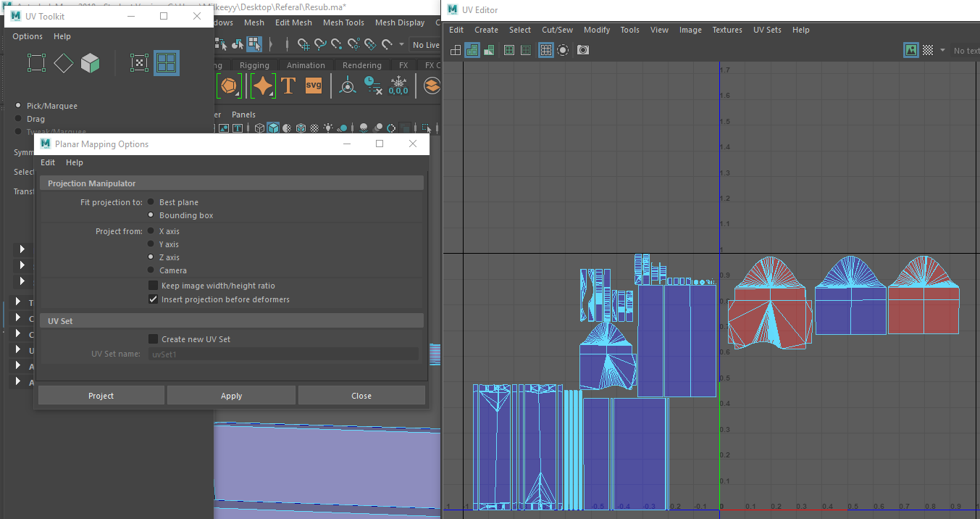The height and width of the screenshot is (519, 980).
Task: Switch to the Rendering shelf tab
Action: pos(361,65)
